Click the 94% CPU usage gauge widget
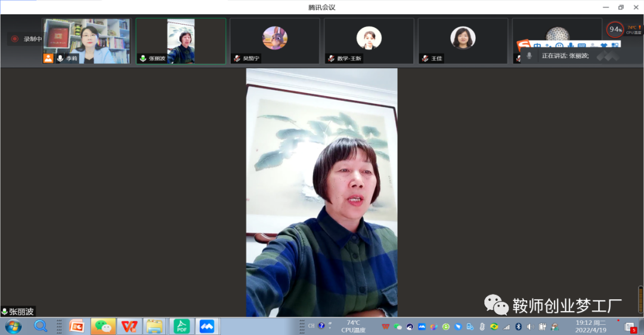Viewport: 644px width, 335px height. [x=615, y=29]
